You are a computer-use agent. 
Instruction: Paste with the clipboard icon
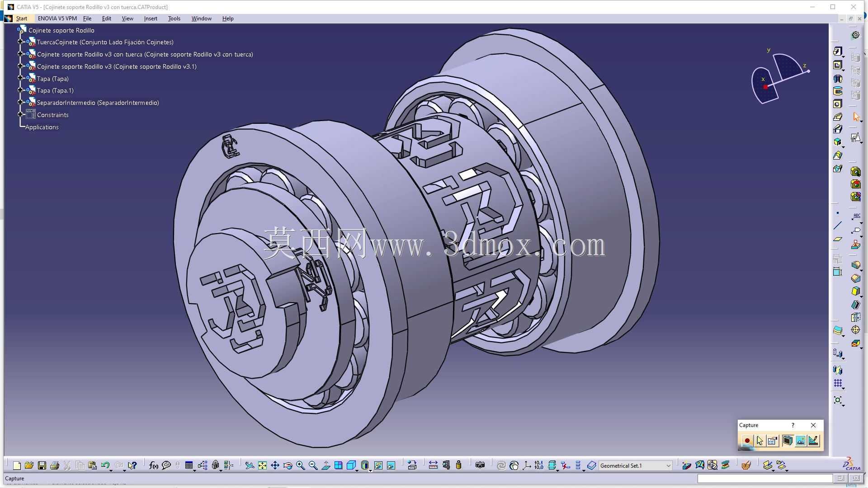[93, 465]
